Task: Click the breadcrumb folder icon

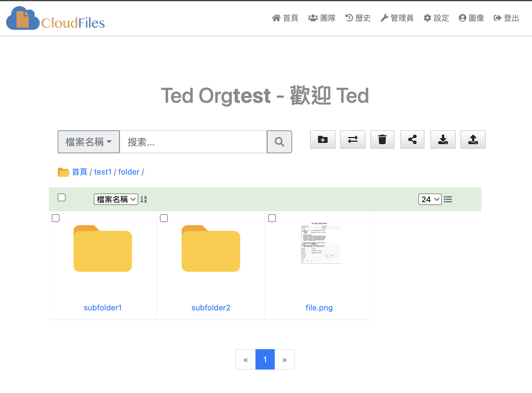Action: tap(63, 172)
